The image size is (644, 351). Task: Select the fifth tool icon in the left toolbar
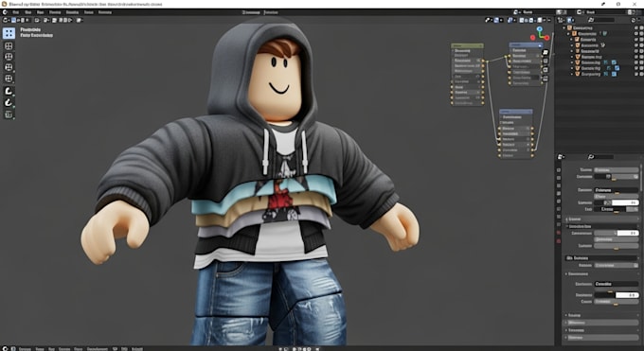(x=9, y=79)
